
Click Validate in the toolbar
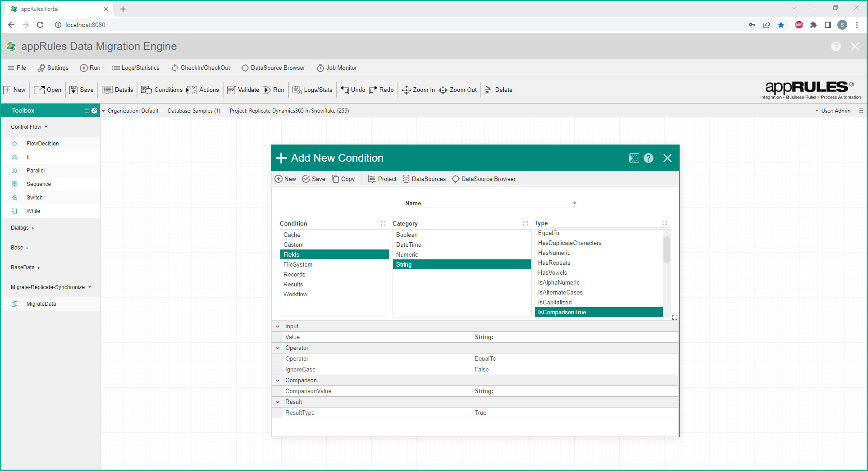(x=243, y=90)
